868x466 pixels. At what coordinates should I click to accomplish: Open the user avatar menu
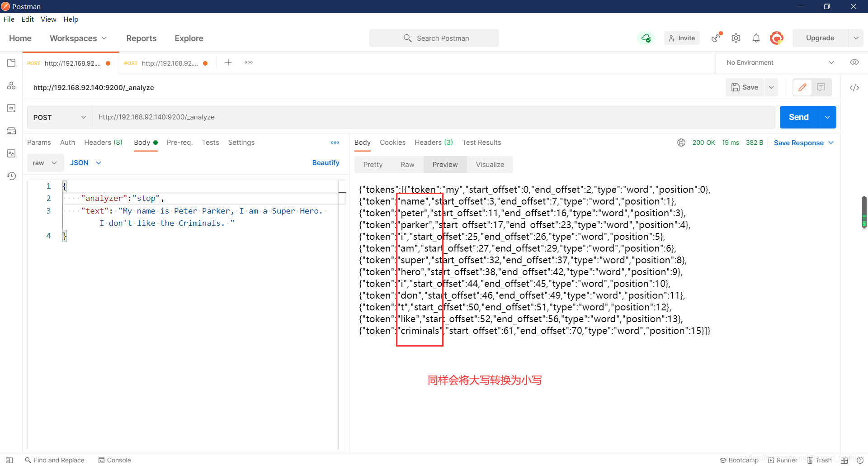coord(777,38)
